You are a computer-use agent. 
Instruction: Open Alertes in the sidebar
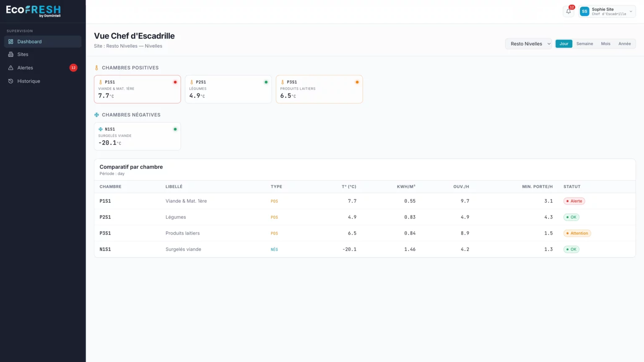coord(43,68)
